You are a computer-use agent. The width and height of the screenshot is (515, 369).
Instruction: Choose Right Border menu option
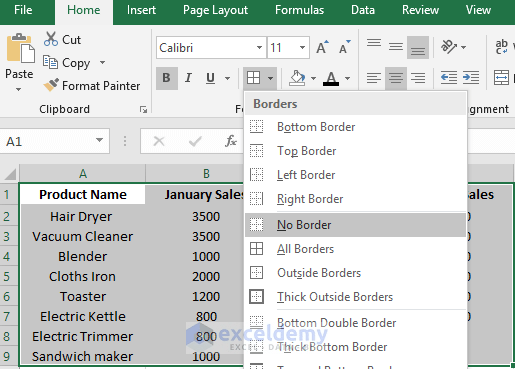coord(355,199)
